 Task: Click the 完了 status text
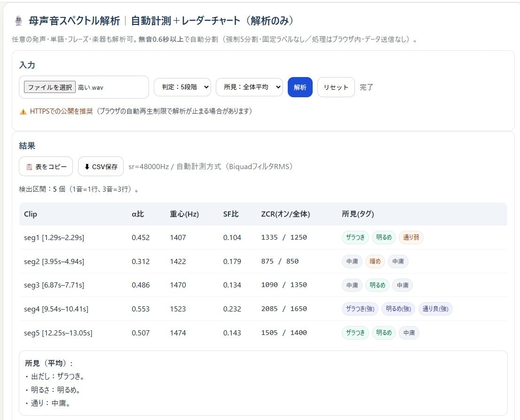(x=366, y=87)
